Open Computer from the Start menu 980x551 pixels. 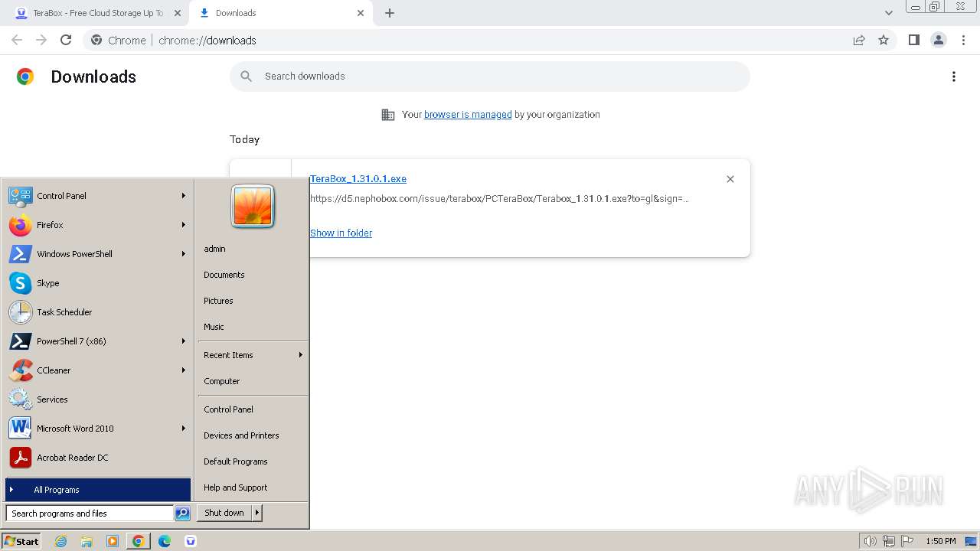(253, 381)
